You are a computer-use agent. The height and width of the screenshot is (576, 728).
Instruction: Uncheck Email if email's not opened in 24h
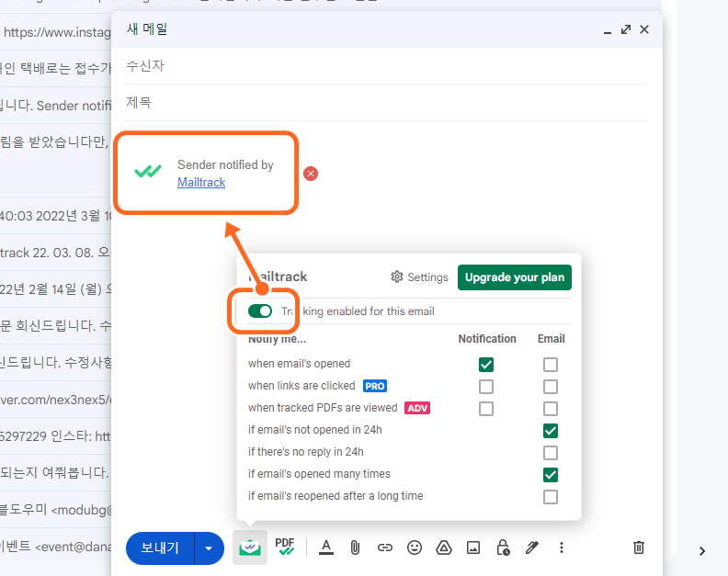coord(551,431)
